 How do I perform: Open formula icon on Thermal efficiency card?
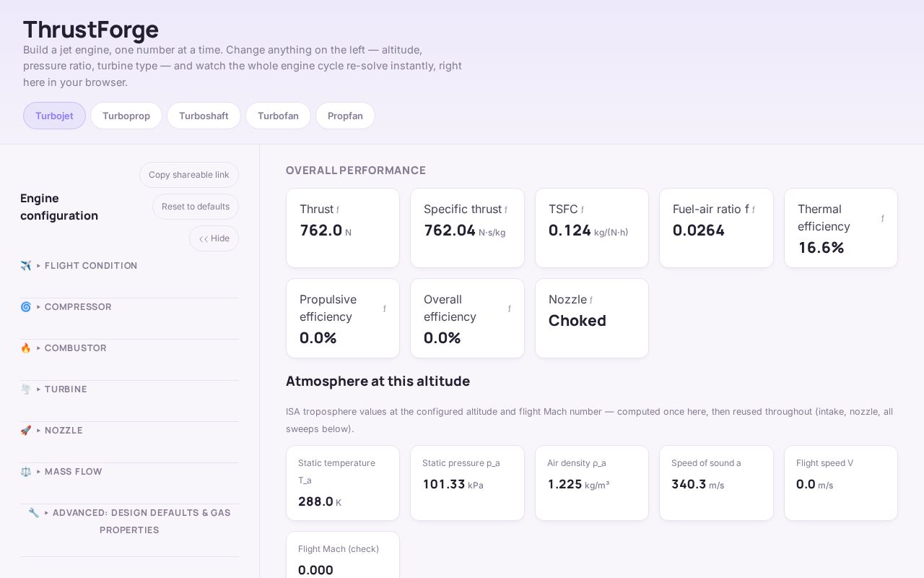[882, 218]
